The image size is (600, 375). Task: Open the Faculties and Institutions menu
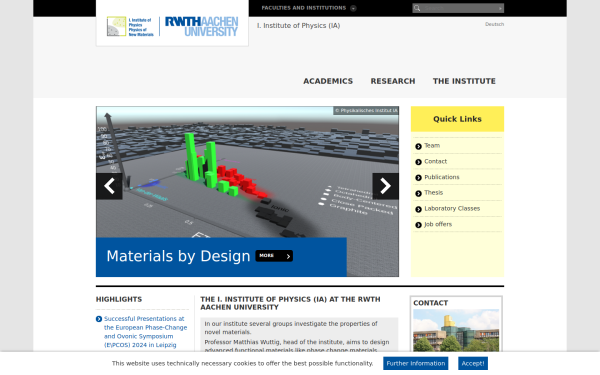[303, 8]
